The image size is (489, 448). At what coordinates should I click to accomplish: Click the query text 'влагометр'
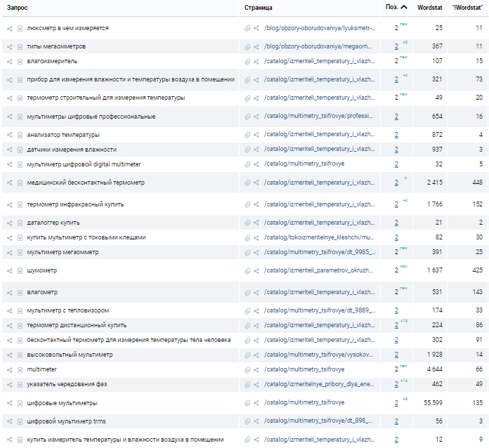(42, 292)
